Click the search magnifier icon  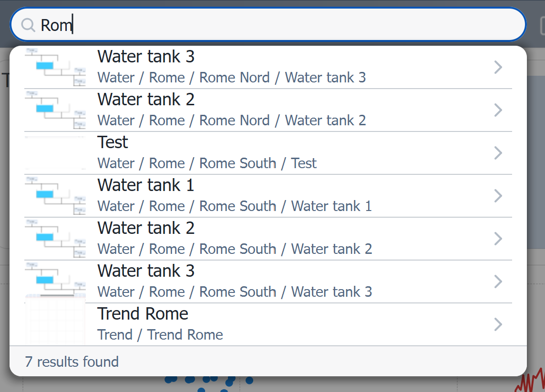click(28, 24)
